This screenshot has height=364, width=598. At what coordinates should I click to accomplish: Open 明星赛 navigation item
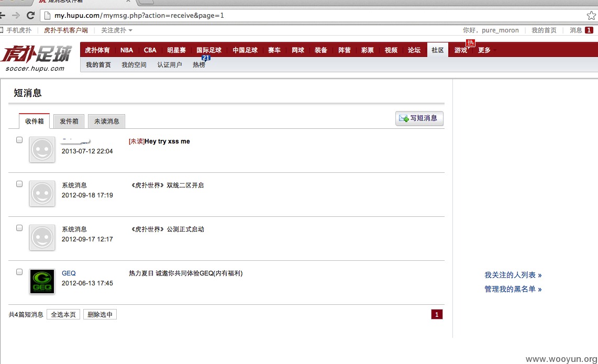coord(176,50)
